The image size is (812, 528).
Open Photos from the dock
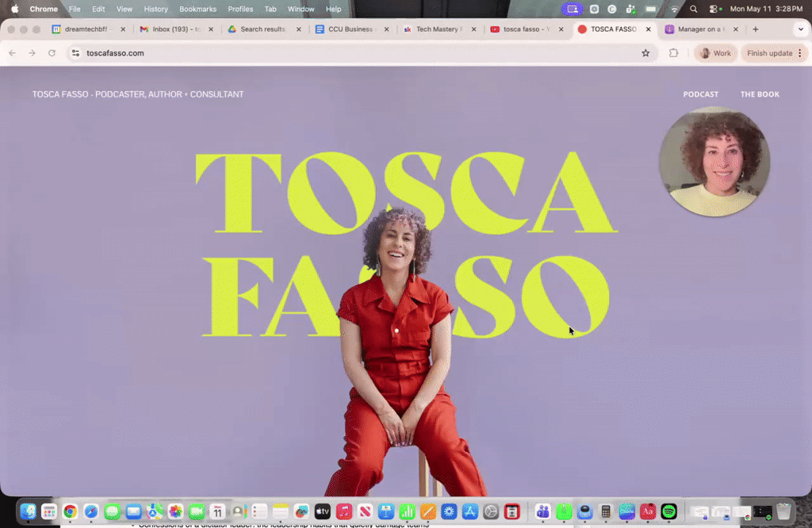pos(175,512)
